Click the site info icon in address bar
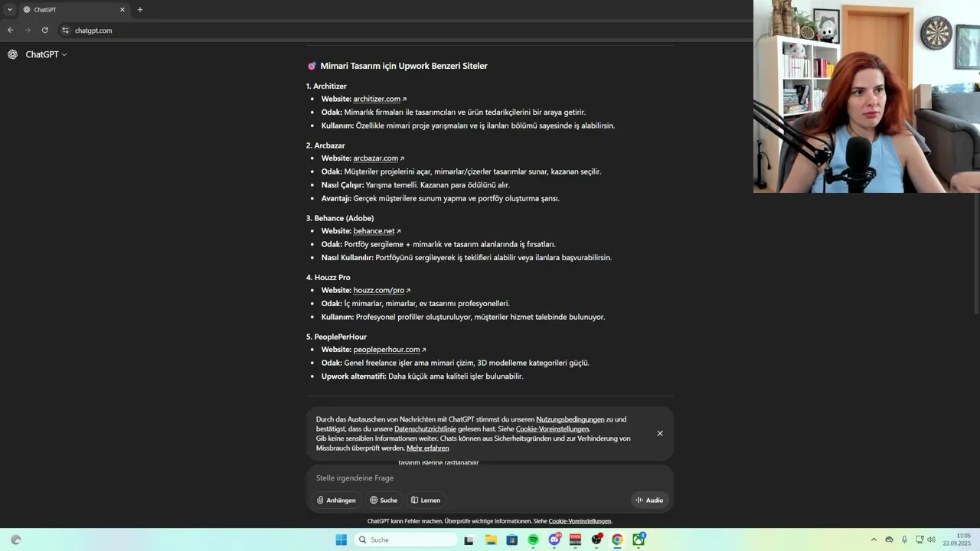Screen dimensions: 980x551 [65, 31]
